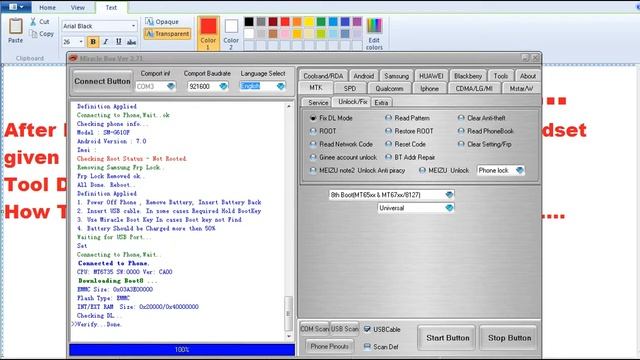Select Read PhoneBook radio button
Screen dimensions: 640x360
pos(461,131)
